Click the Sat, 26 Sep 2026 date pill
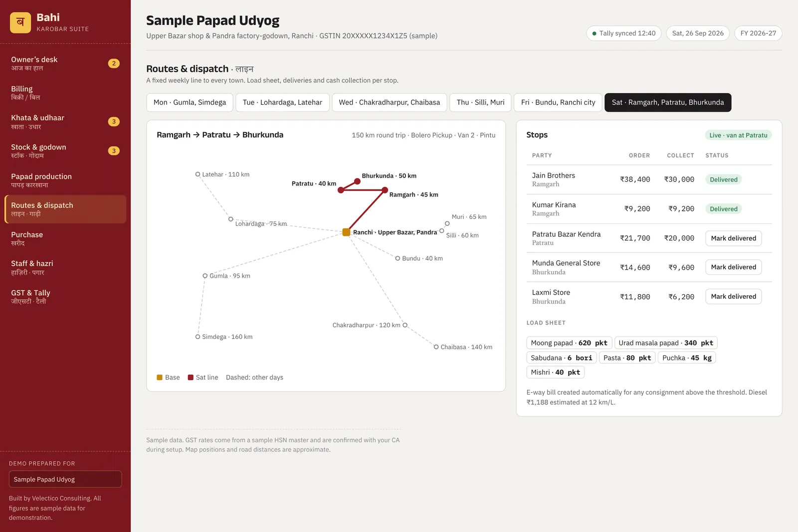The width and height of the screenshot is (798, 532). 698,33
